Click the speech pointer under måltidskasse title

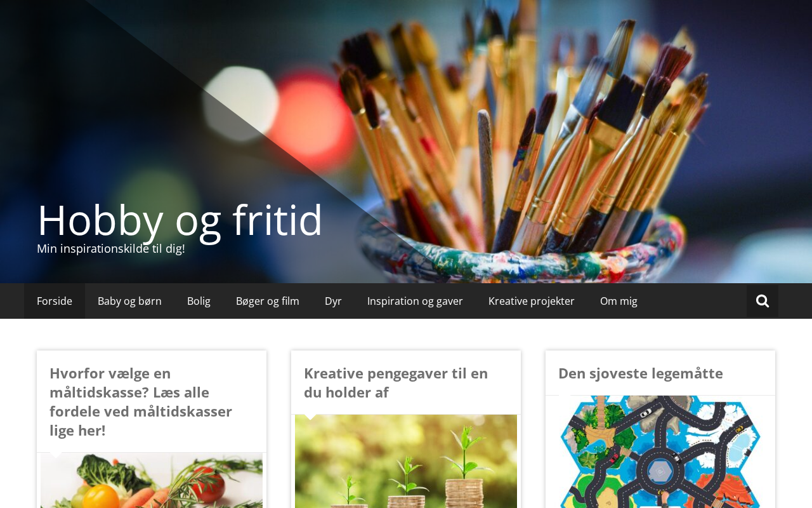pos(56,455)
